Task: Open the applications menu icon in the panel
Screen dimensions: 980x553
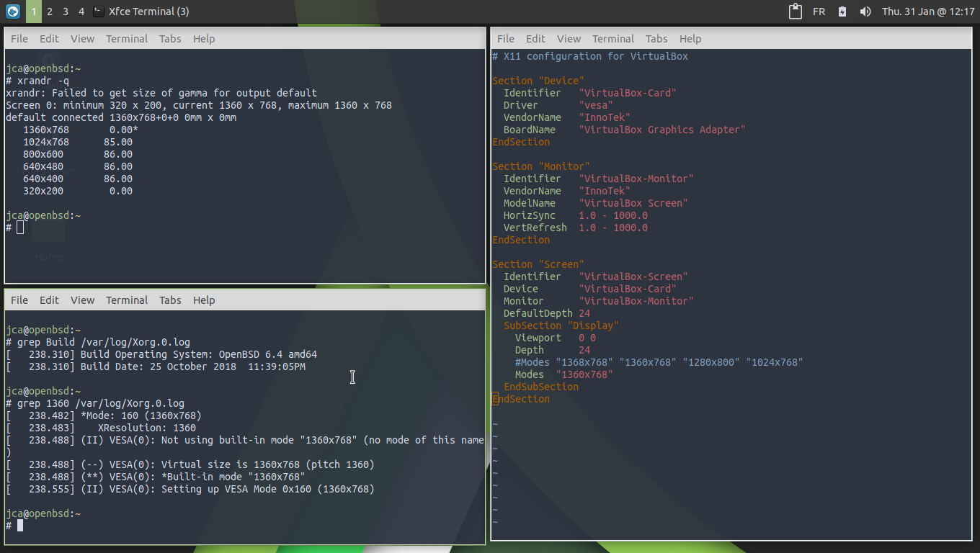Action: click(x=12, y=12)
